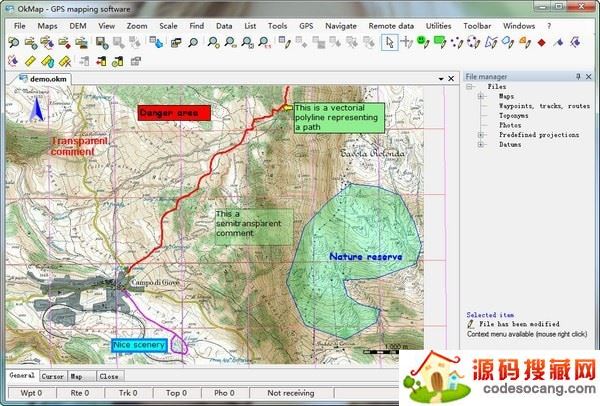The height and width of the screenshot is (406, 600).
Task: Open the Navigate menu
Action: pyautogui.click(x=340, y=24)
